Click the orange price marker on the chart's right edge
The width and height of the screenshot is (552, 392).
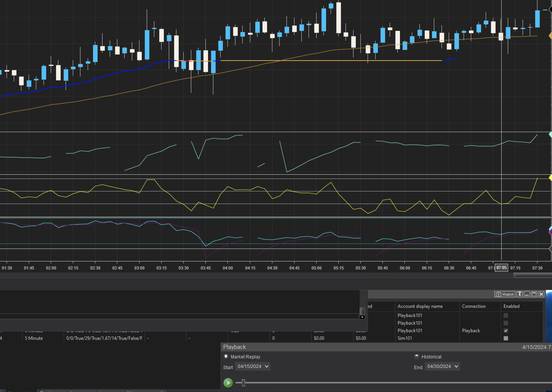click(550, 35)
